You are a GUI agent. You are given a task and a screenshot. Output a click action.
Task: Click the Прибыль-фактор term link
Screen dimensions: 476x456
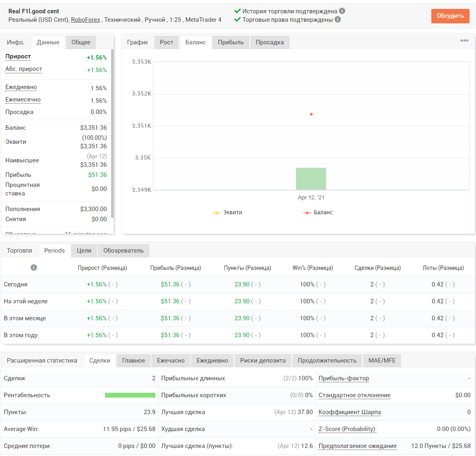(344, 378)
